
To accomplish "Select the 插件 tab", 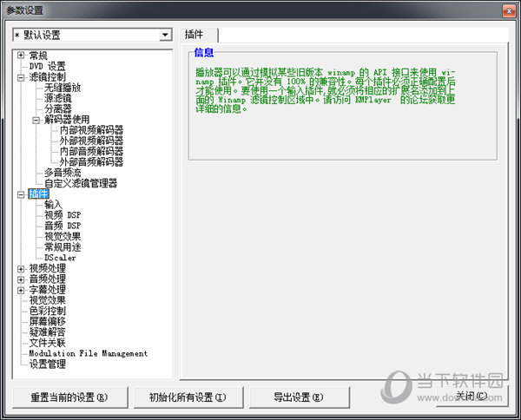I will [x=195, y=35].
